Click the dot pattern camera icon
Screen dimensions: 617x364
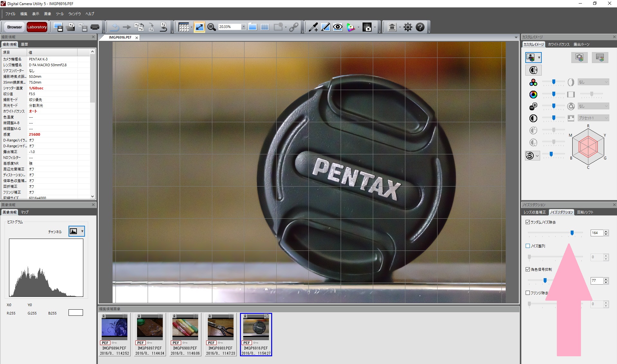pyautogui.click(x=367, y=27)
